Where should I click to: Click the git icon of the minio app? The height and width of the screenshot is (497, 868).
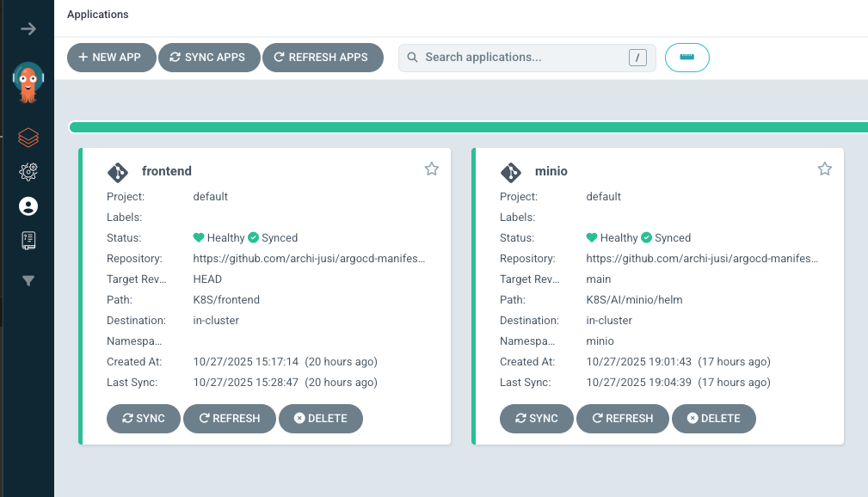click(511, 172)
